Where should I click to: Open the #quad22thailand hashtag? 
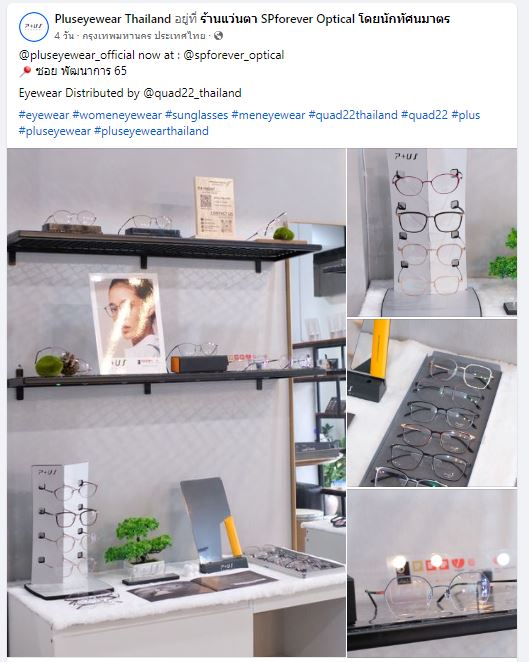pyautogui.click(x=353, y=115)
